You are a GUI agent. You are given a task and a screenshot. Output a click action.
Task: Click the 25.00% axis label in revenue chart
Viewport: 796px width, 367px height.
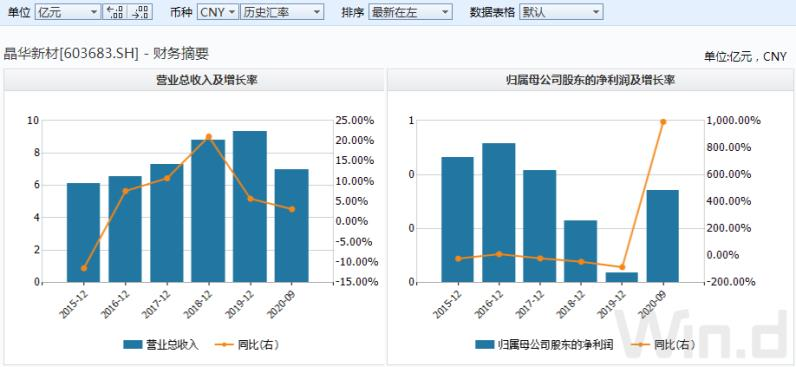pos(354,121)
